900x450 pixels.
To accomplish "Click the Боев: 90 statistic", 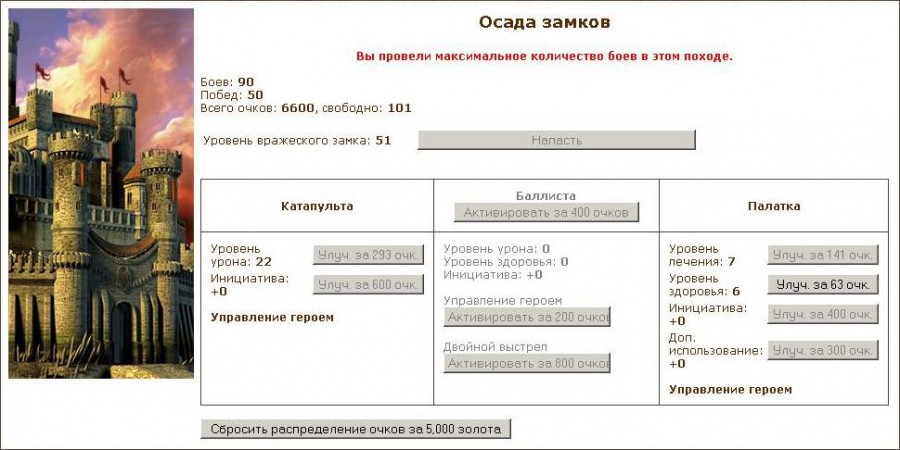I will coord(227,82).
